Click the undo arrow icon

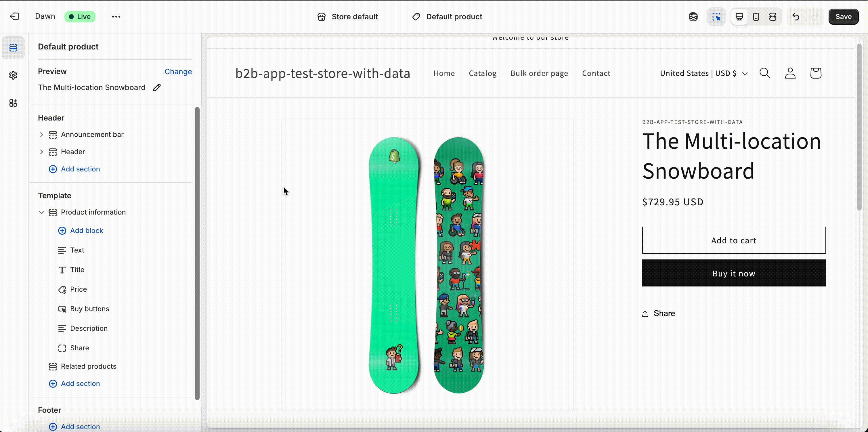coord(796,16)
